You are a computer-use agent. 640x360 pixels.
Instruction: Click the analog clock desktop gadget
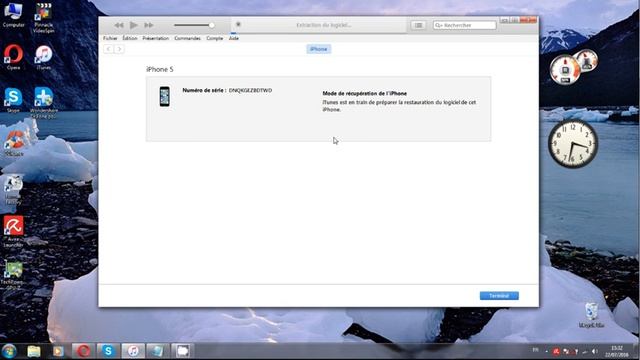573,144
